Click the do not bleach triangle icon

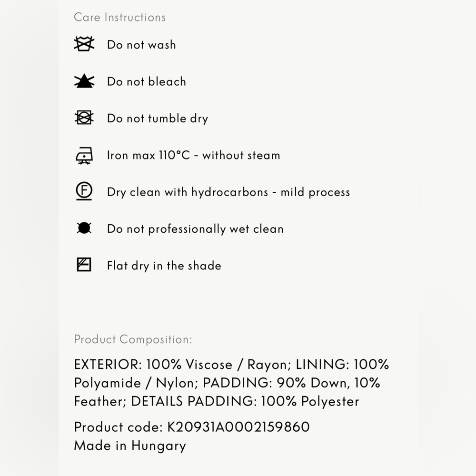[x=84, y=81]
